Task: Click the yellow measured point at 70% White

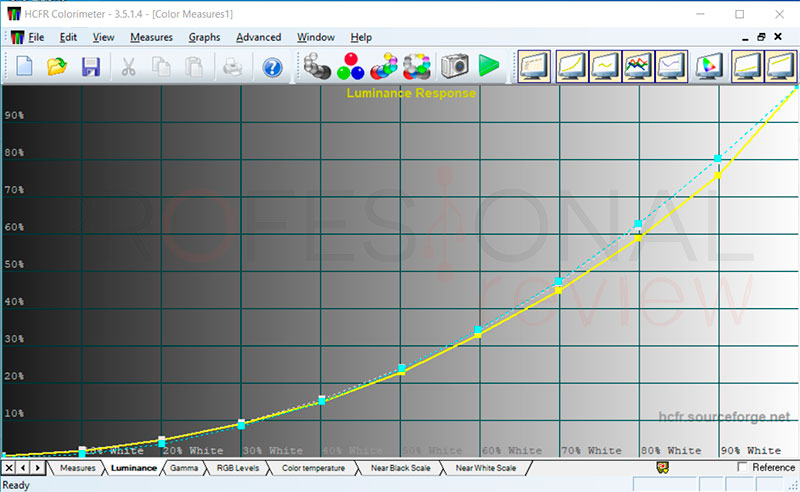Action: (559, 290)
